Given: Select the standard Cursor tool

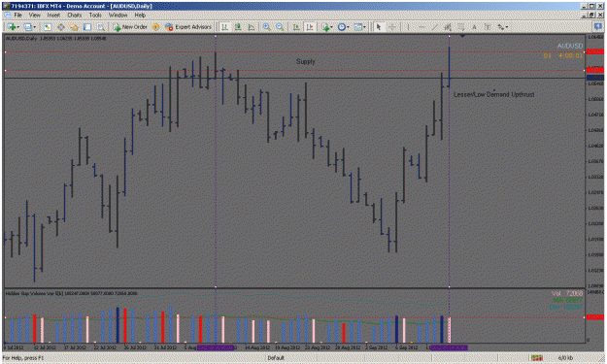Looking at the screenshot, I should 379,27.
